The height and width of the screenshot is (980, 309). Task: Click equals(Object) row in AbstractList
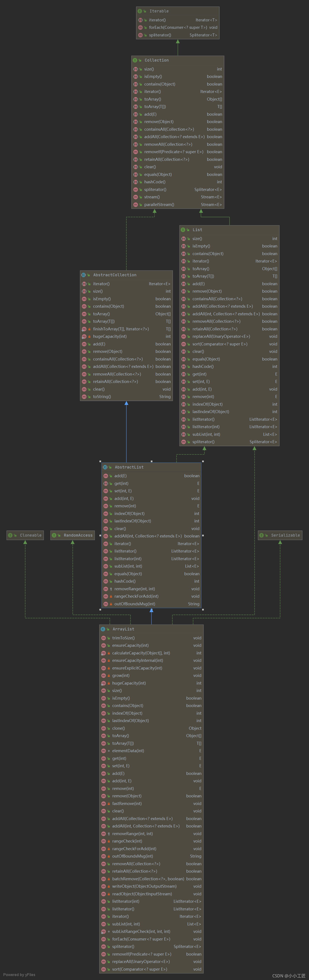(x=151, y=574)
